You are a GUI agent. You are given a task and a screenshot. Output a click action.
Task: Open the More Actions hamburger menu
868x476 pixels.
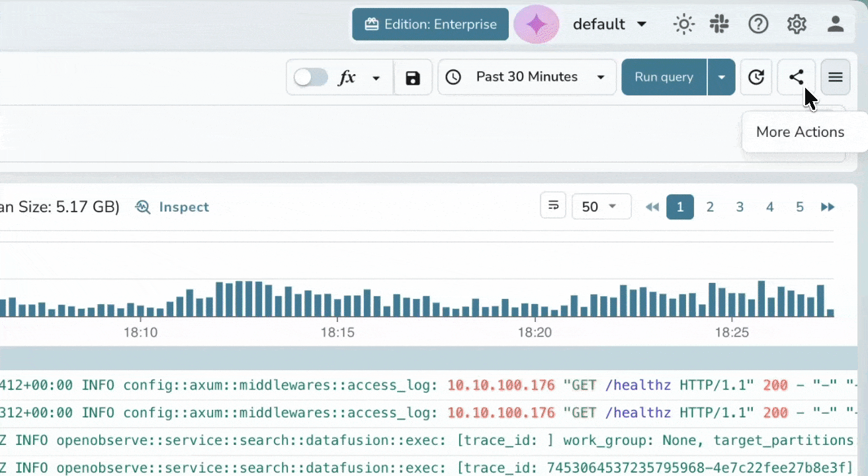836,77
